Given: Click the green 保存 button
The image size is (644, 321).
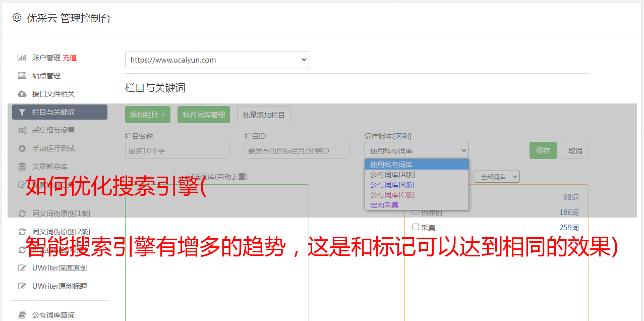Looking at the screenshot, I should (x=543, y=150).
